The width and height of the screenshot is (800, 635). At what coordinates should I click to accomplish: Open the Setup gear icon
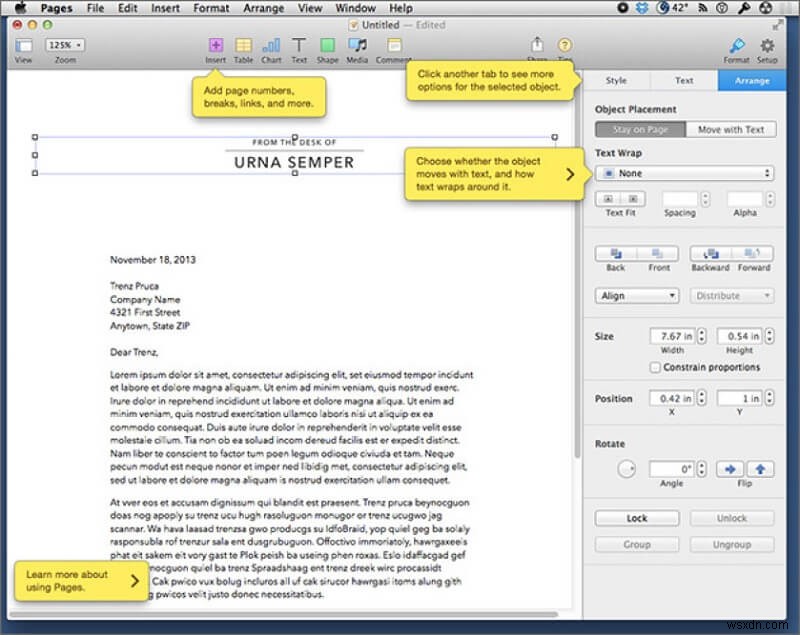pyautogui.click(x=767, y=46)
